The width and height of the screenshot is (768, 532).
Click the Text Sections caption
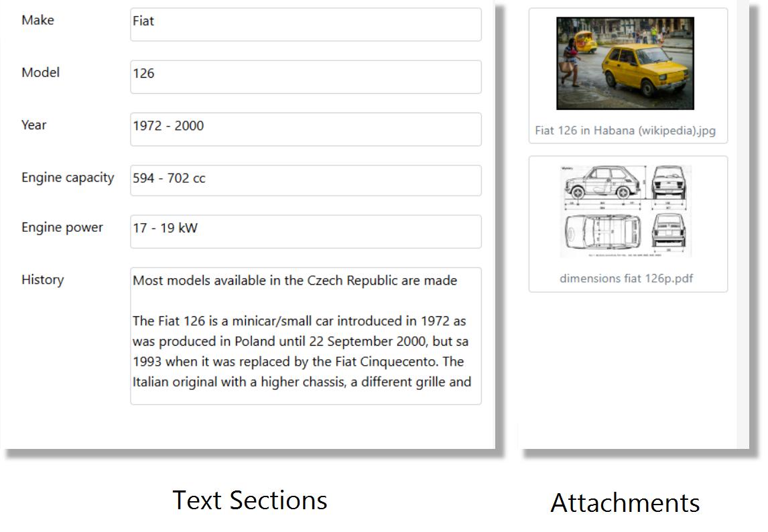click(250, 500)
